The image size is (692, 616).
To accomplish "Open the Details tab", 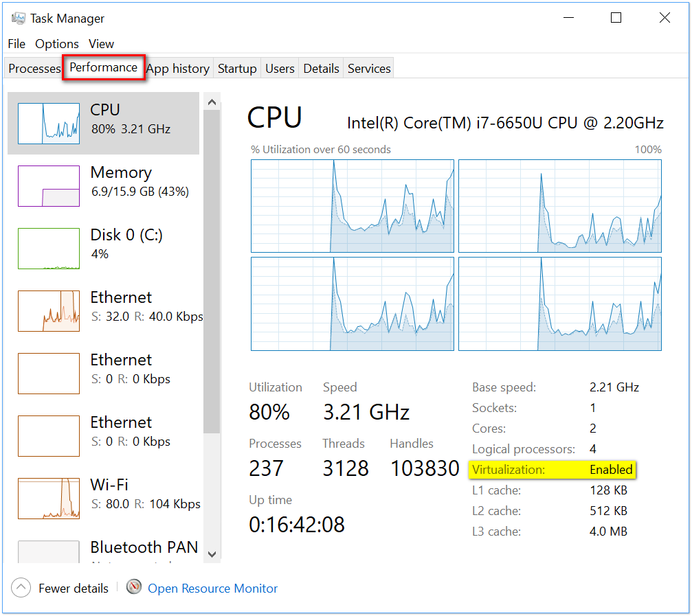I will coord(321,69).
